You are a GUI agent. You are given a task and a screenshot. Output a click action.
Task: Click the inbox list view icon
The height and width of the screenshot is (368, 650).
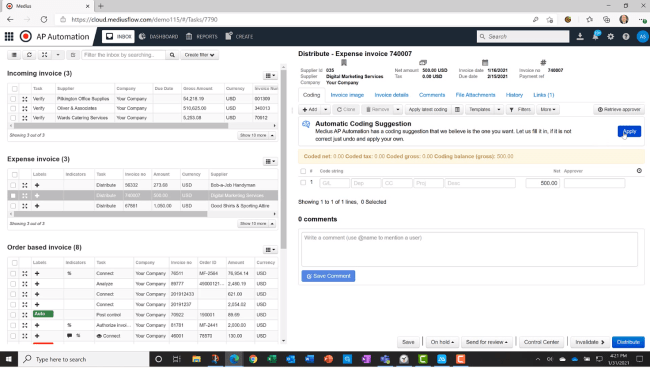14,55
